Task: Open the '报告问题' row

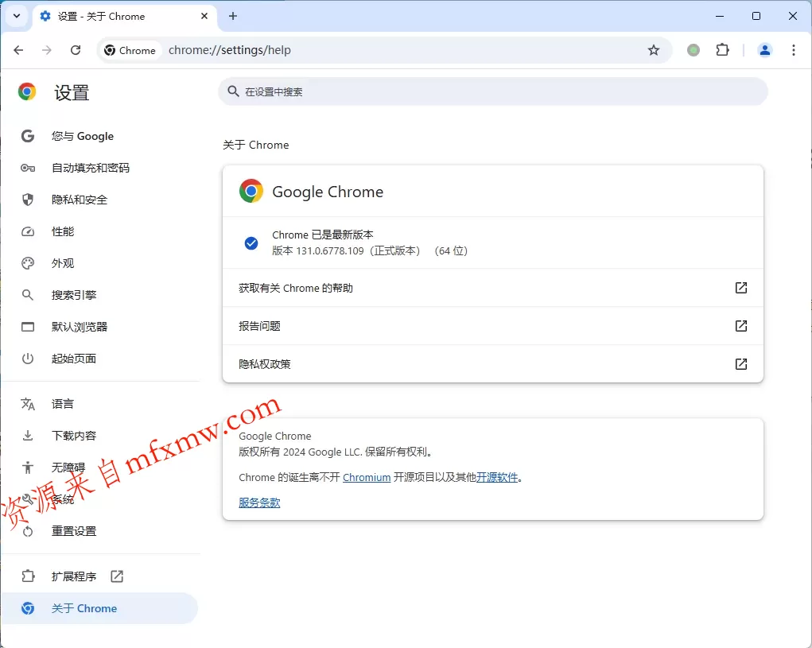Action: [493, 326]
